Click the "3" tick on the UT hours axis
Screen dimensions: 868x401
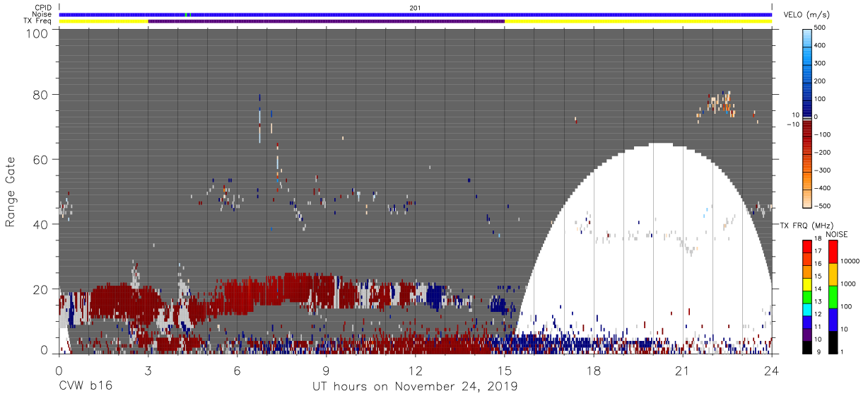148,370
